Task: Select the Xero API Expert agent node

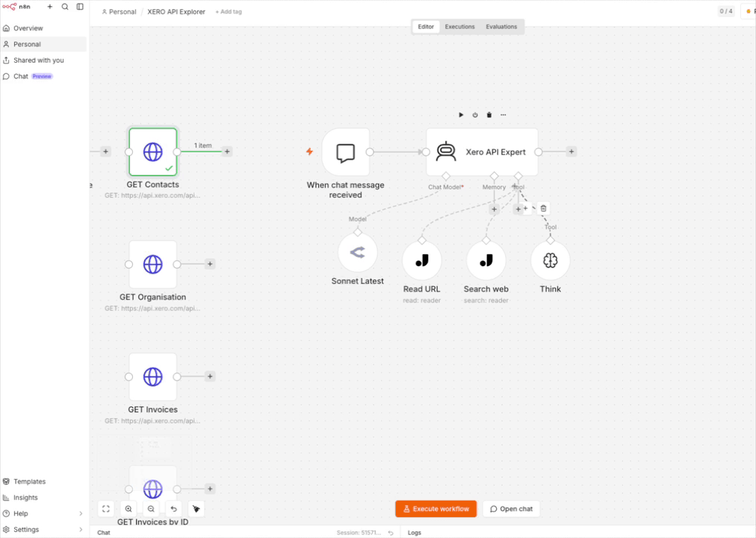Action: click(x=482, y=152)
